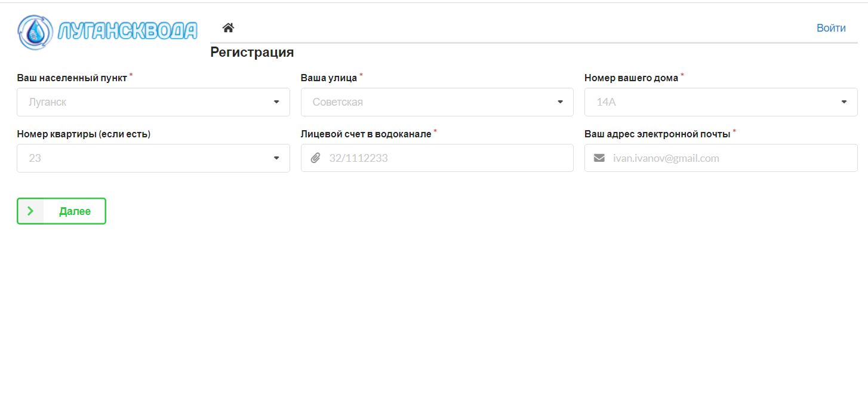Viewport: 868px width, 406px height.
Task: Click the envelope icon in email field
Action: click(x=599, y=158)
